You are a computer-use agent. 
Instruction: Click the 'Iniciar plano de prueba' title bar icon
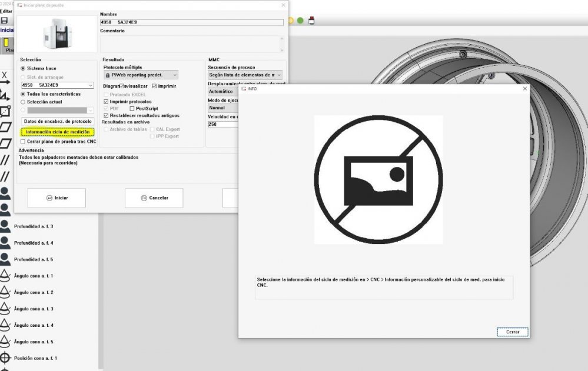point(19,5)
